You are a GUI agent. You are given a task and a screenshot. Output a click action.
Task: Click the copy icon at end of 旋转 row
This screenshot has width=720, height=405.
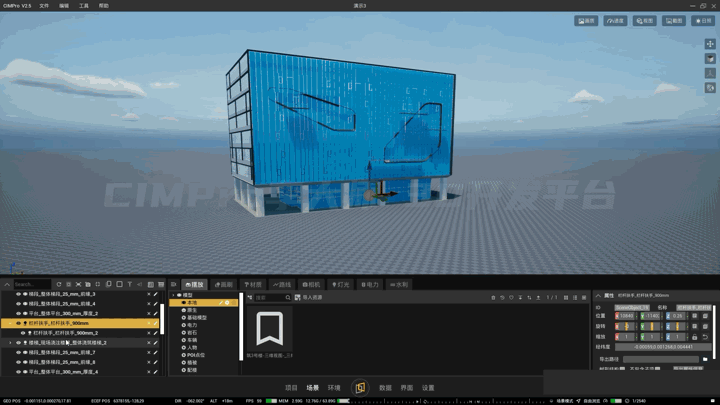coord(705,326)
